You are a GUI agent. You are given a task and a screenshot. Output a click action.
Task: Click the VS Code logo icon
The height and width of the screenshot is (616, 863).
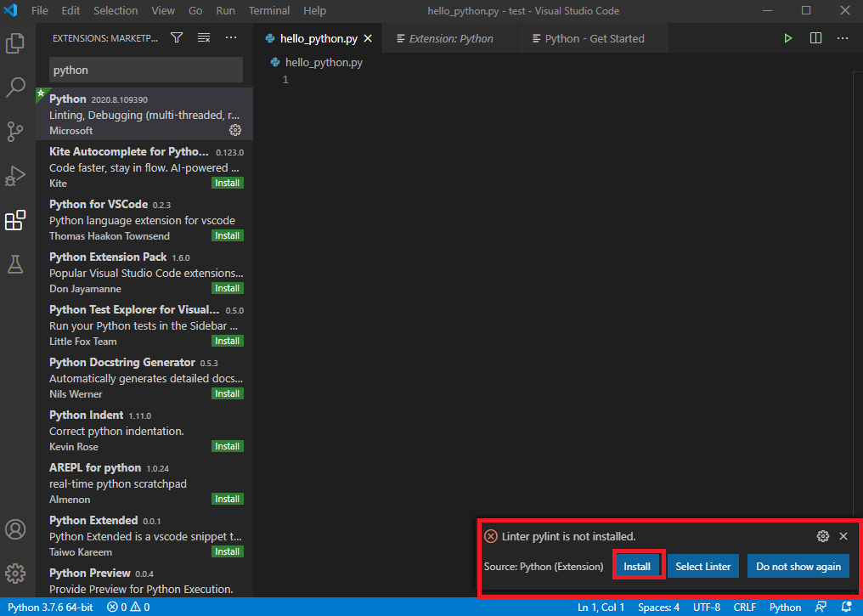[10, 10]
